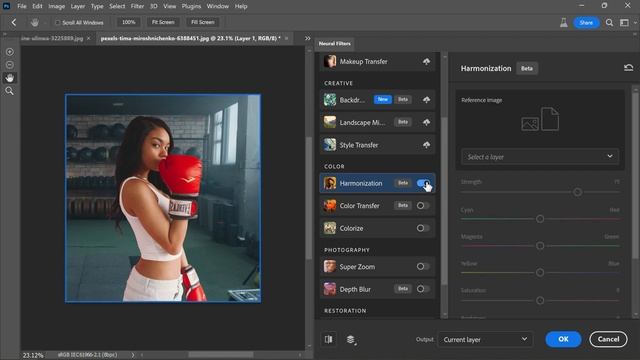
Task: Open the Photoshop beaker labs icon
Action: (564, 22)
